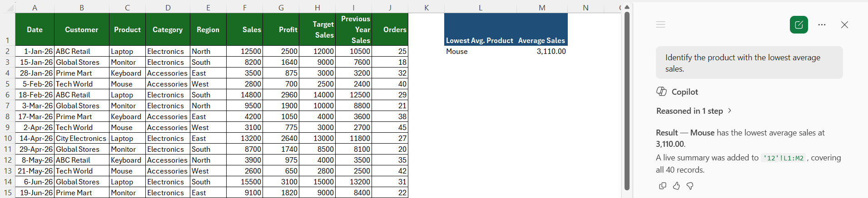Viewport: 868px width, 198px height.
Task: Select the sales value 14800
Action: (x=244, y=95)
